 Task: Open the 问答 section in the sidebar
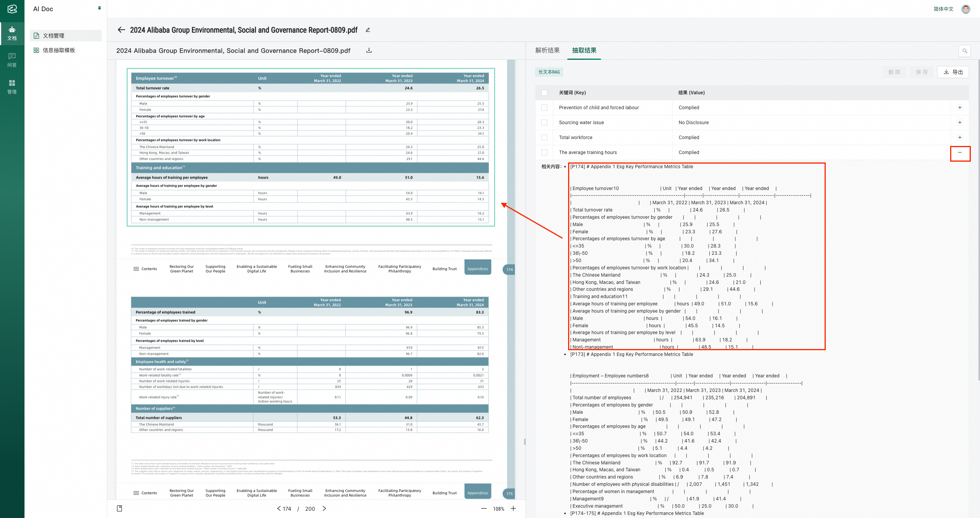(x=12, y=60)
